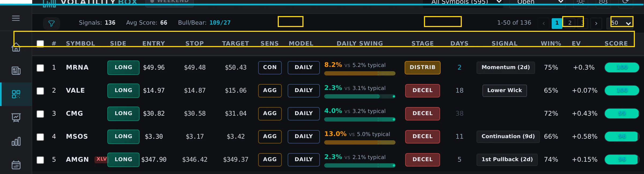
Task: Go to page 3 of results
Action: point(583,23)
